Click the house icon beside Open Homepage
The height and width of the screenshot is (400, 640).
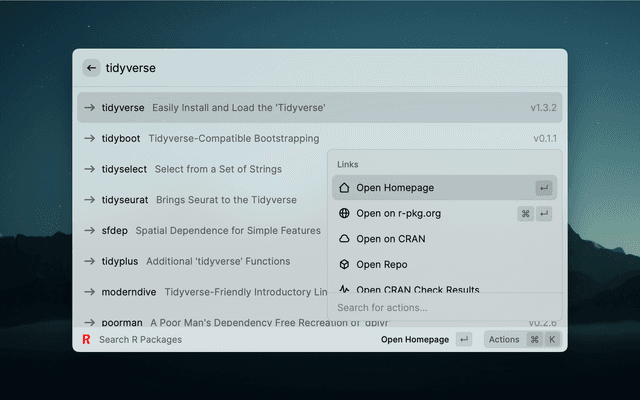coord(344,188)
